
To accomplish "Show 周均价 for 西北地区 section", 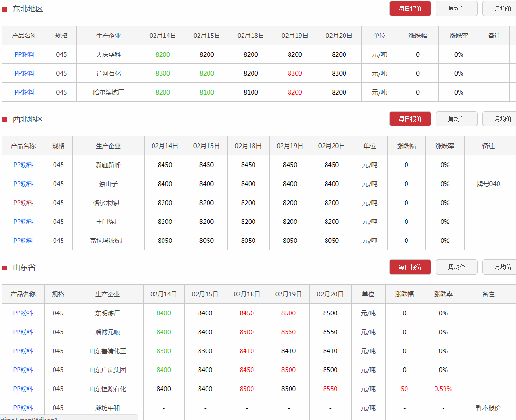I will 456,119.
